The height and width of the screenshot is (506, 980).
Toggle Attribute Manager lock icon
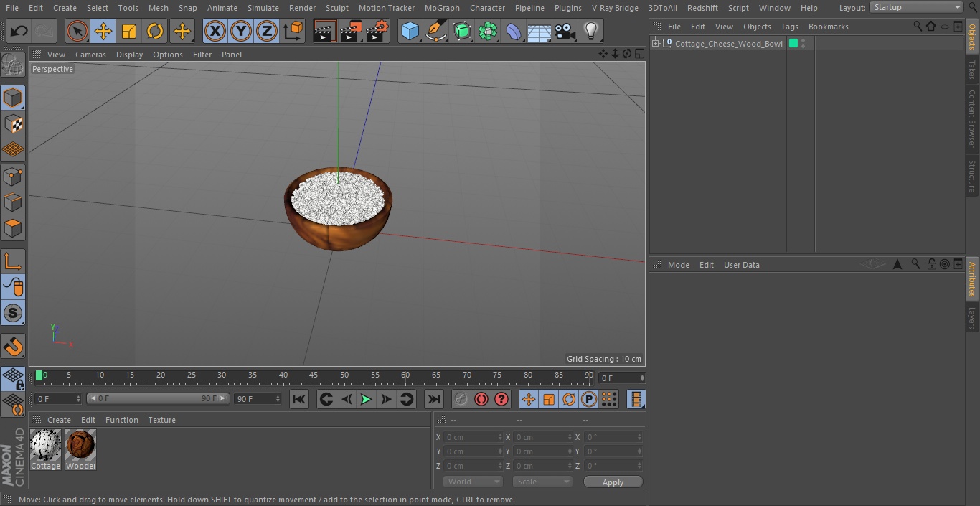(x=931, y=264)
